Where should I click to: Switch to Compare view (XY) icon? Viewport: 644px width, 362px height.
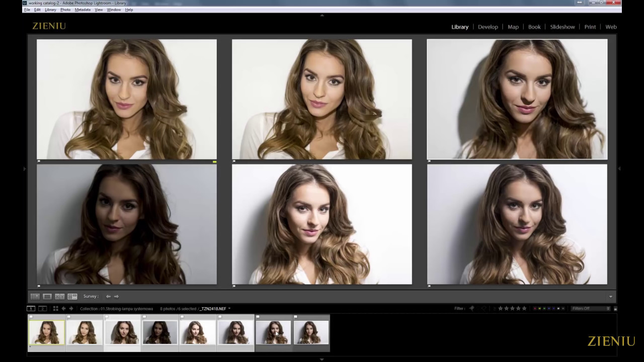(x=60, y=297)
